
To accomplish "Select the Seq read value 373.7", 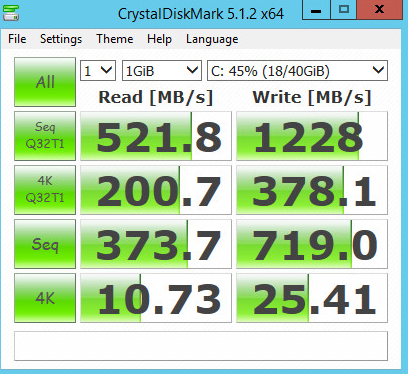I will [x=156, y=244].
